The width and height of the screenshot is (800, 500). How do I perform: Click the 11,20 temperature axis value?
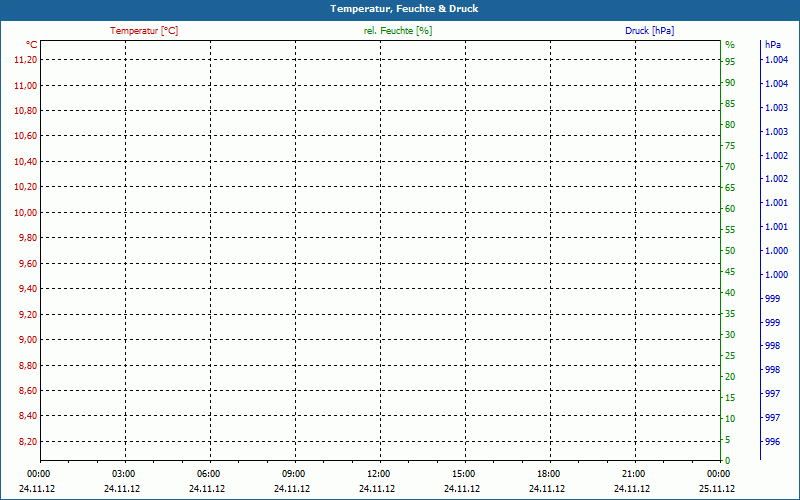click(x=26, y=60)
